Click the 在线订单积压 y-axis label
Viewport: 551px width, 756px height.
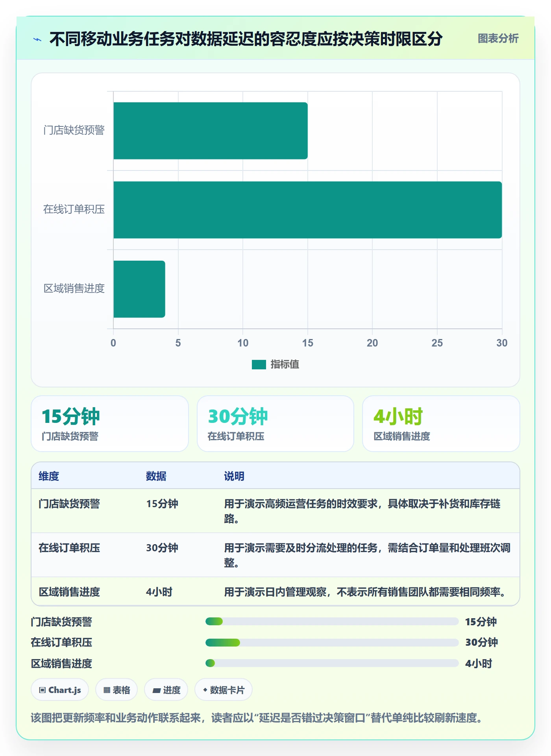coord(74,209)
